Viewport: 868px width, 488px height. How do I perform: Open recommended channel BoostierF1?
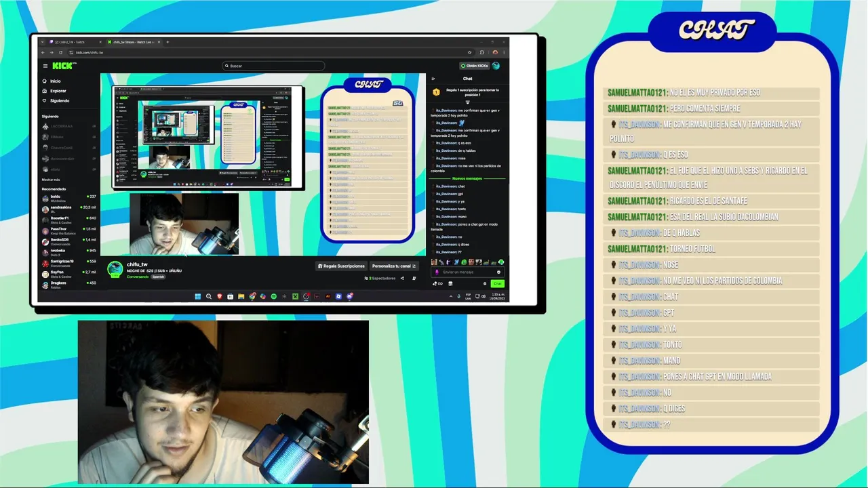coord(69,220)
